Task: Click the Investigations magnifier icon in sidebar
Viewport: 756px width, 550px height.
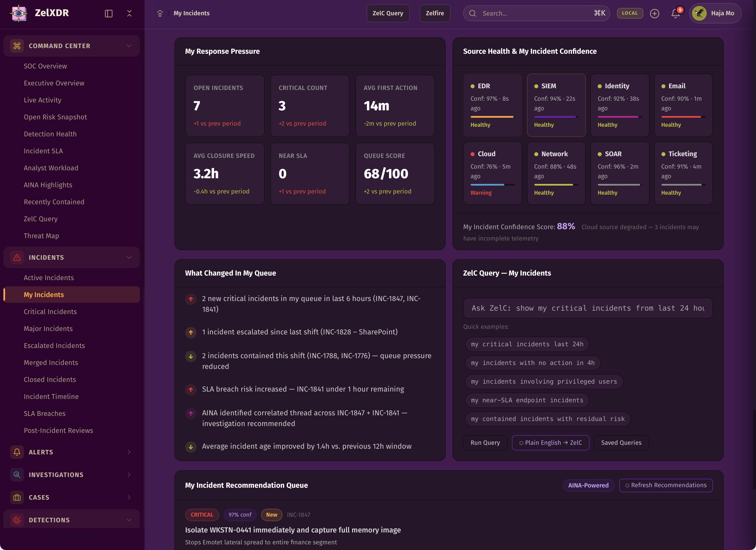Action: coord(17,475)
